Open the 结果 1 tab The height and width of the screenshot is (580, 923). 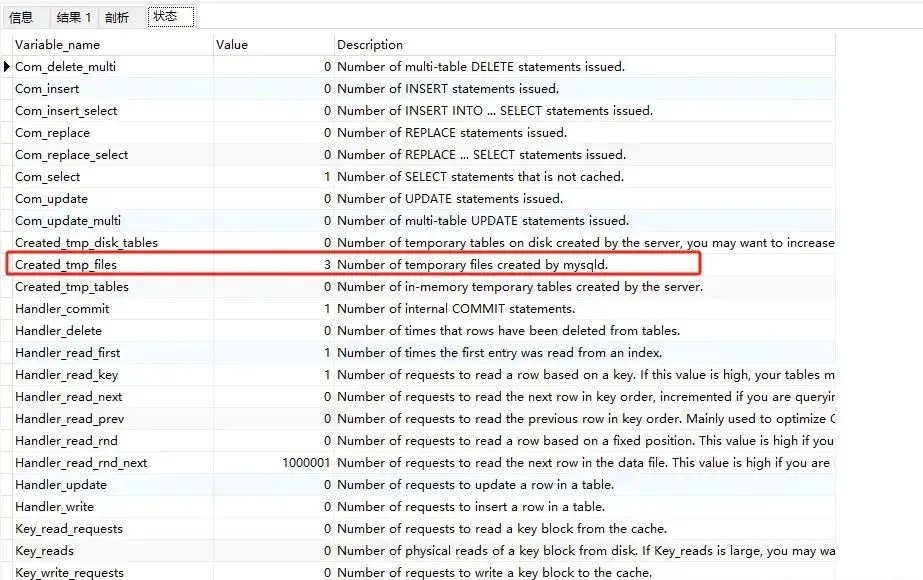point(74,17)
